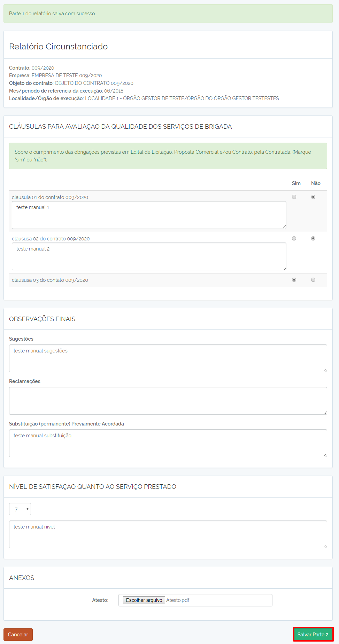Click the Salvar Parte 2 button
Image resolution: width=339 pixels, height=644 pixels.
tap(313, 634)
